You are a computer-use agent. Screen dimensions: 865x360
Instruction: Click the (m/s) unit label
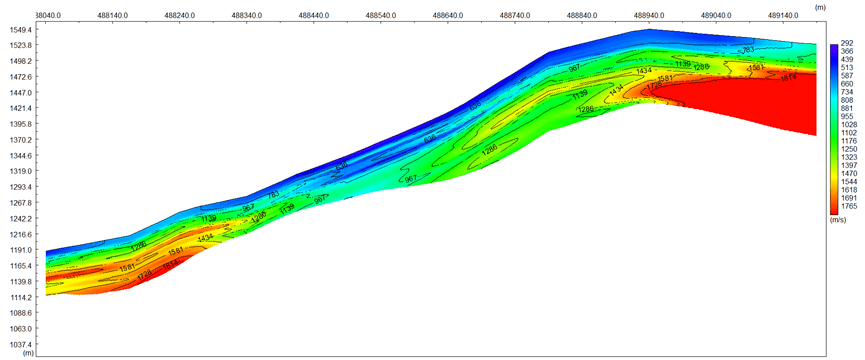[837, 219]
